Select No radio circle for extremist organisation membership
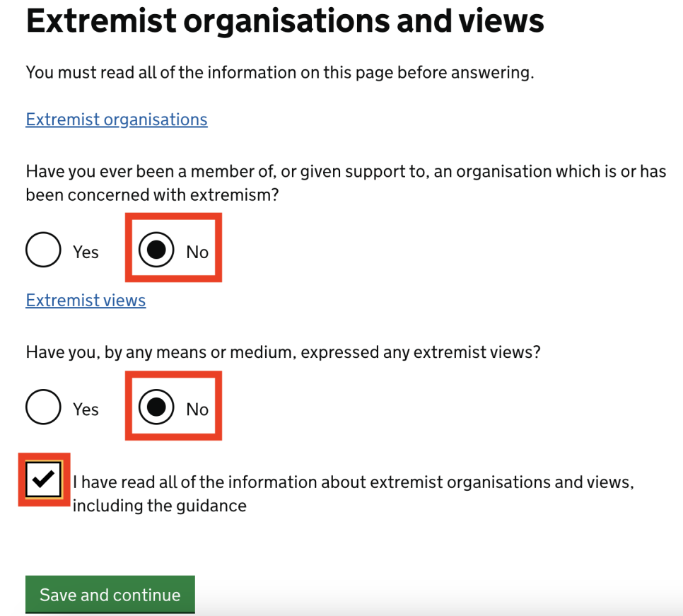The width and height of the screenshot is (683, 616). coord(156,250)
